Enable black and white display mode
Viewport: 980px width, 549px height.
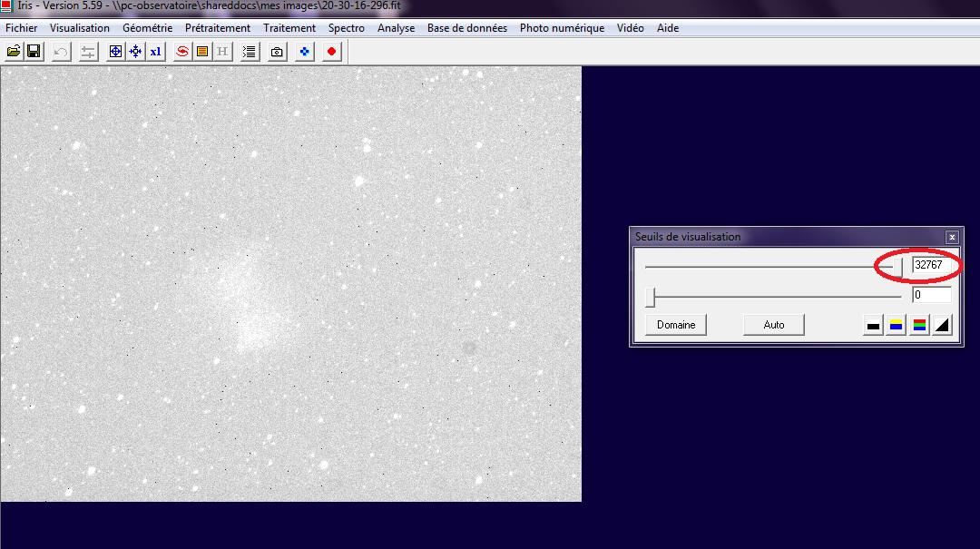(x=872, y=324)
